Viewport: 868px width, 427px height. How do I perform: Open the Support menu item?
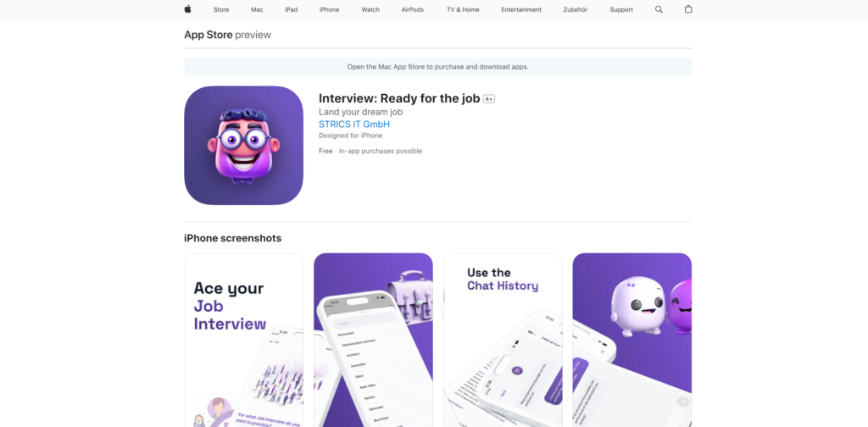click(x=621, y=9)
